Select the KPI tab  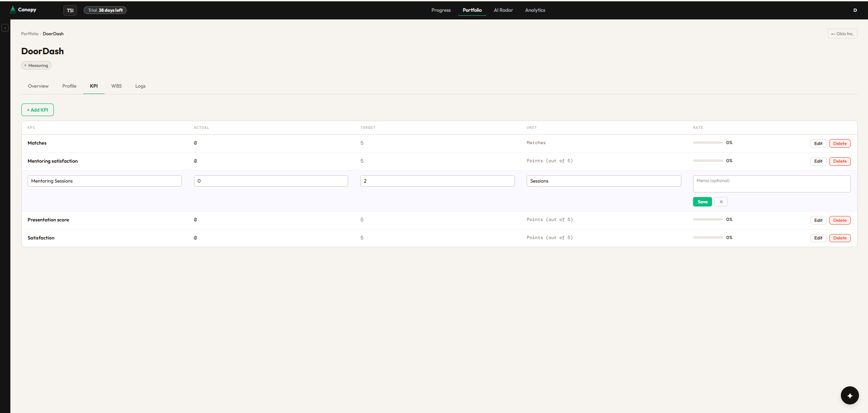point(94,86)
